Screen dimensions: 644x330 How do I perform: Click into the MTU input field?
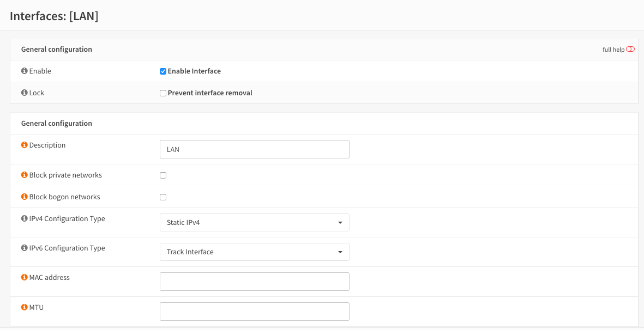point(254,311)
